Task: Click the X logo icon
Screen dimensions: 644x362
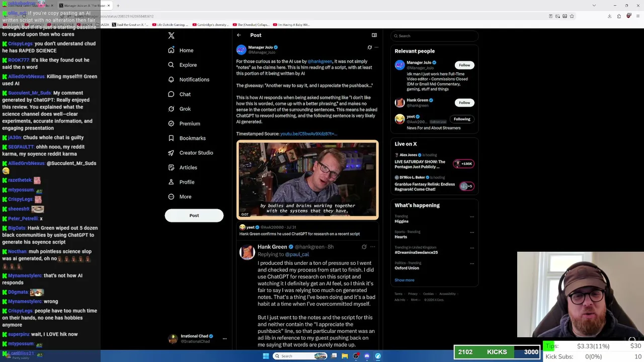Action: (171, 36)
